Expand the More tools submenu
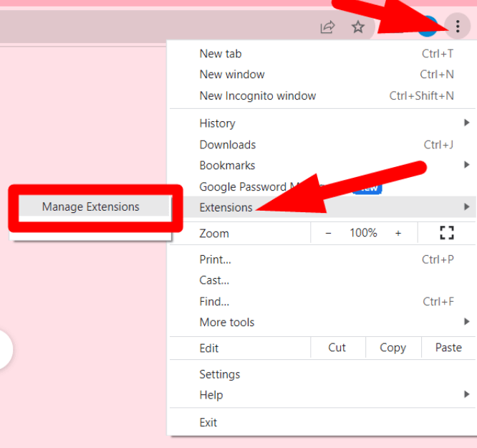Viewport: 477px width, 448px height. click(227, 323)
